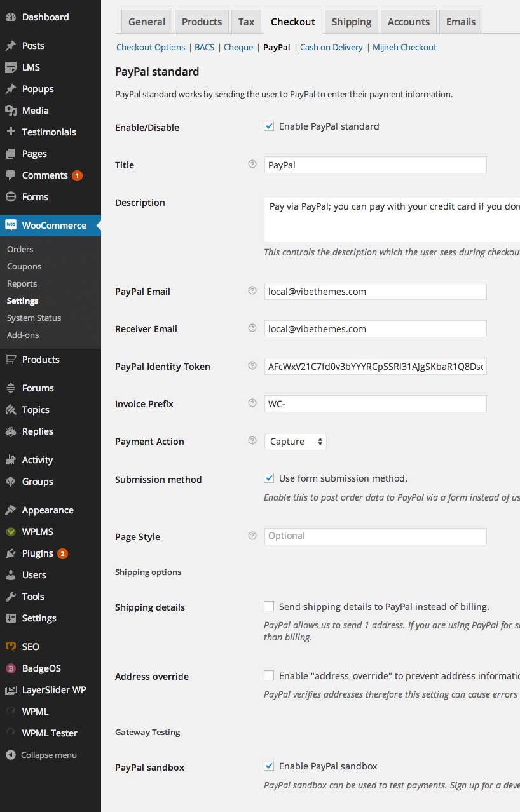Image resolution: width=520 pixels, height=812 pixels.
Task: Open the Tax tab
Action: click(x=246, y=22)
